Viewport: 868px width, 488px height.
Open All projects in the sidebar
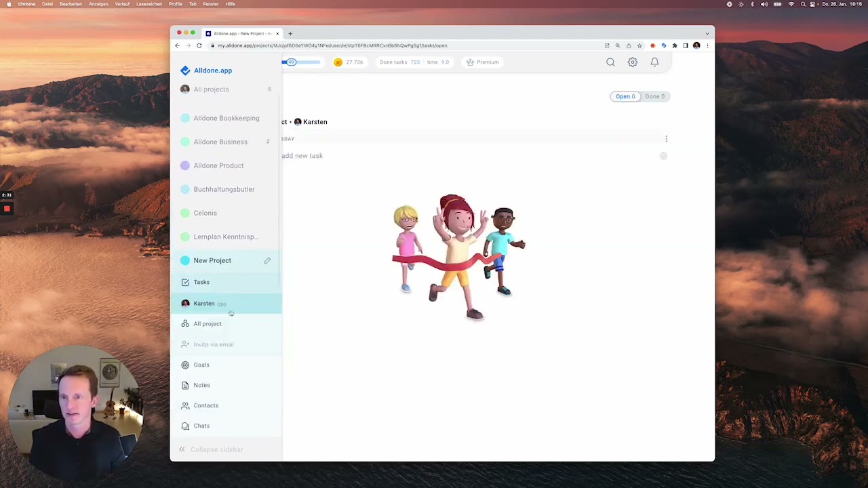(226, 89)
